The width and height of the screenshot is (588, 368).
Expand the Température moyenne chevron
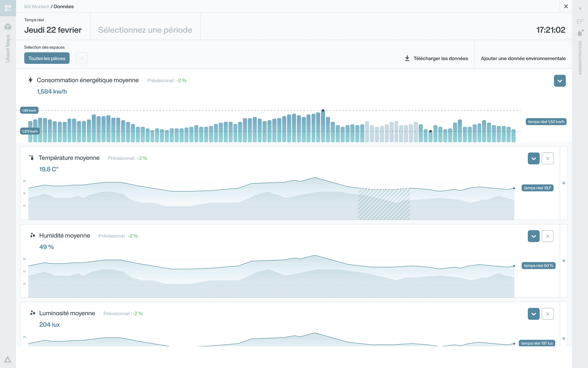coord(533,159)
